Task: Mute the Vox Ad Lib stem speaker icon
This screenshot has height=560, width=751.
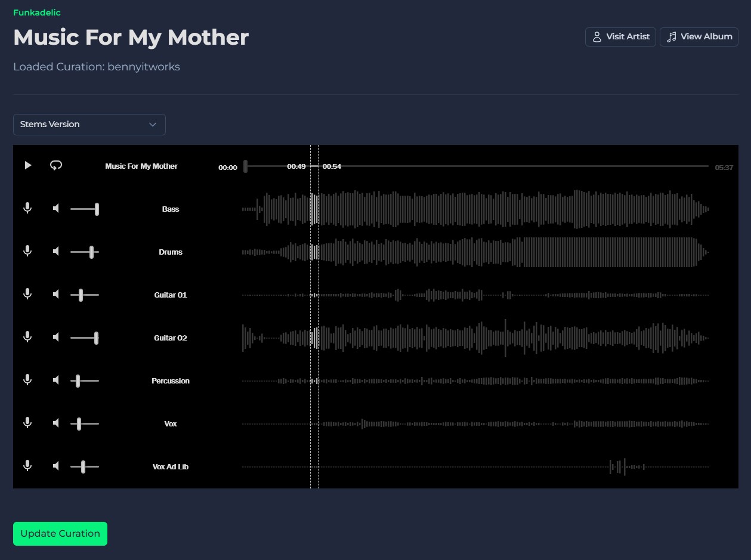Action: coord(56,466)
